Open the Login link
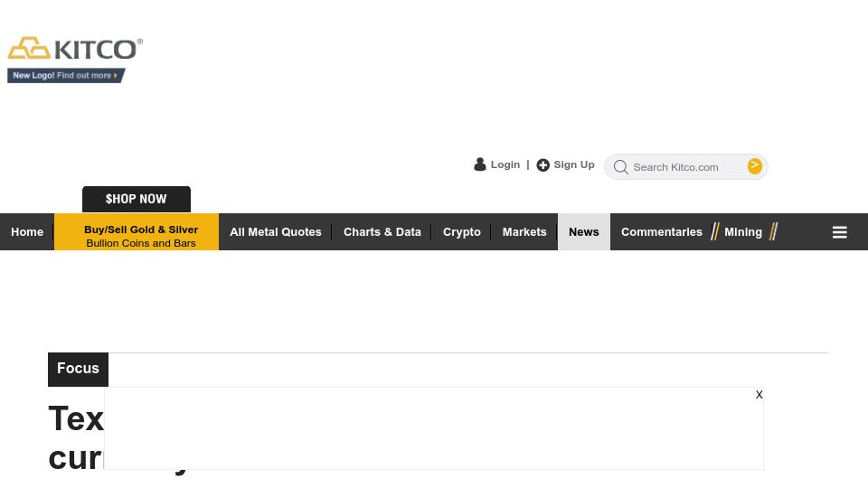Image resolution: width=868 pixels, height=488 pixels. [505, 164]
